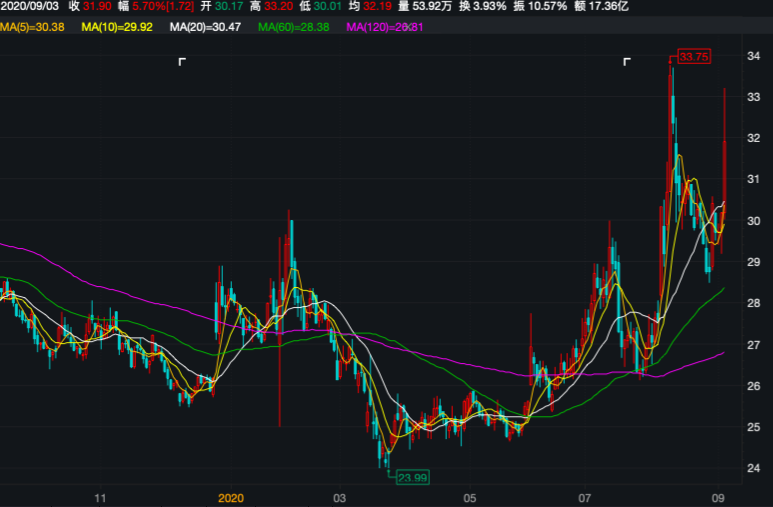Click the 33.75 high price marker
Image resolution: width=773 pixels, height=507 pixels.
click(693, 57)
